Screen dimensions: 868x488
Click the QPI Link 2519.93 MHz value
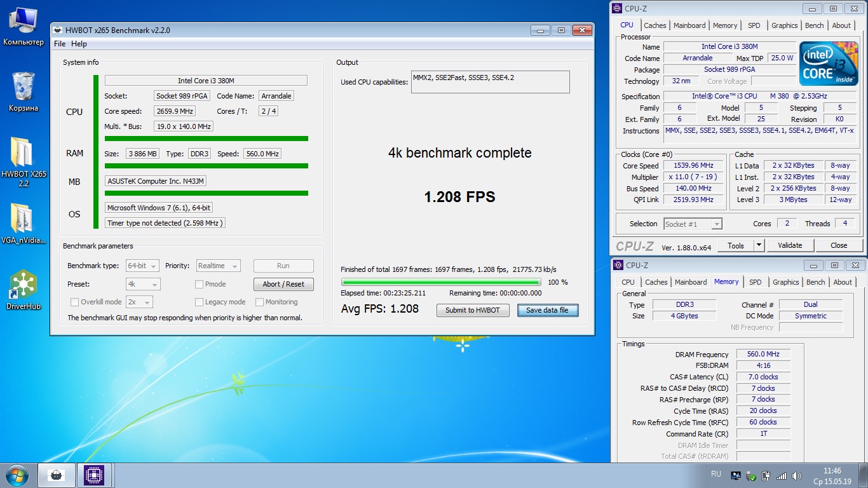693,200
